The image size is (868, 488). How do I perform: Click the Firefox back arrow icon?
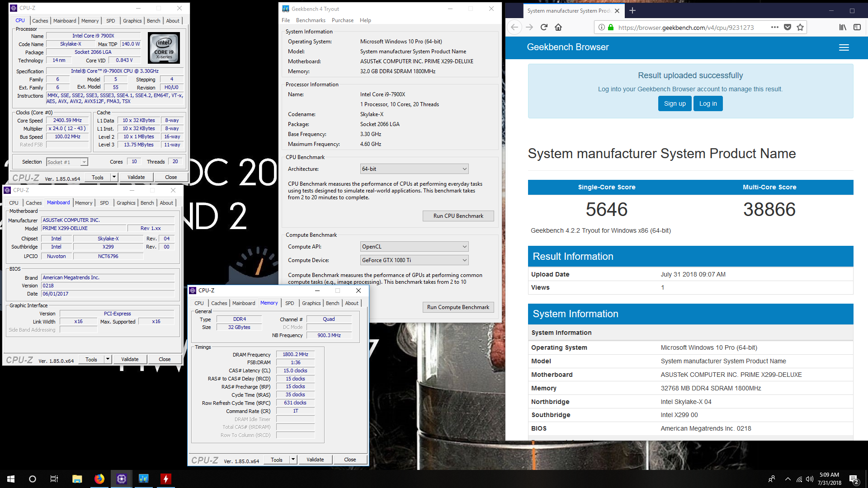click(x=514, y=27)
